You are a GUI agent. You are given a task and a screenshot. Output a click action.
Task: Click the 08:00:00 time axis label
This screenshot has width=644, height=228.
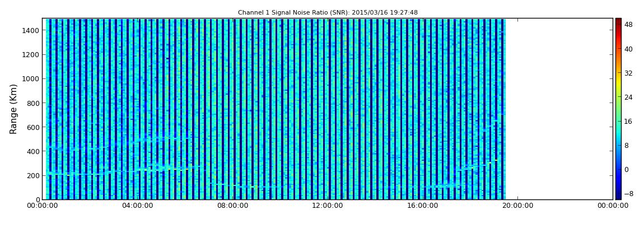234,206
